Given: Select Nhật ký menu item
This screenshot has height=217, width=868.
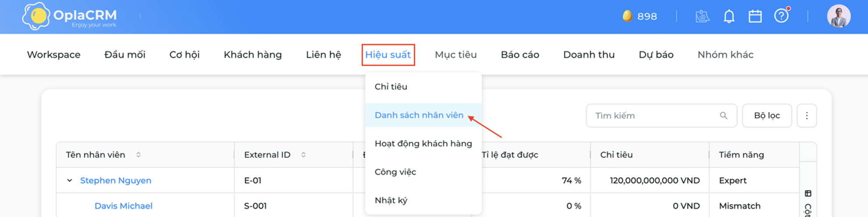Looking at the screenshot, I should click(423, 200).
